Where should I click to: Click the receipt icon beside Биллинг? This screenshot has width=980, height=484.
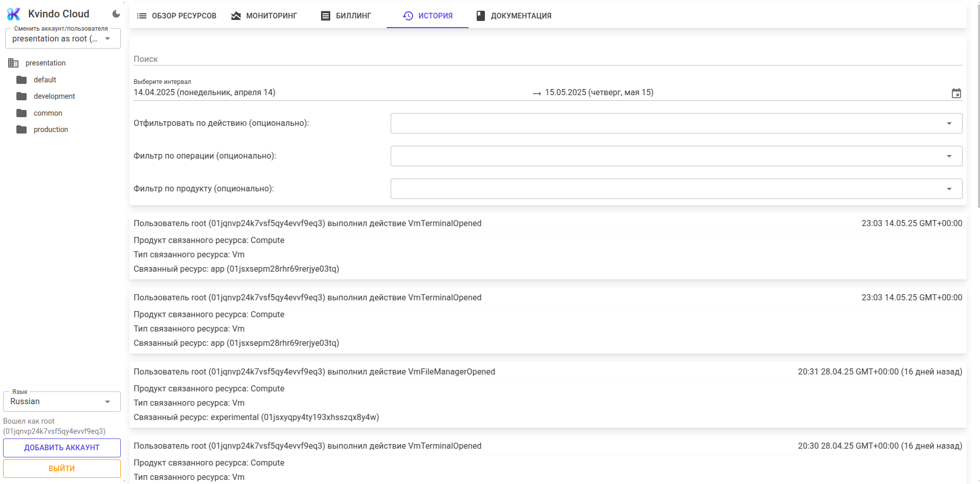click(x=326, y=16)
